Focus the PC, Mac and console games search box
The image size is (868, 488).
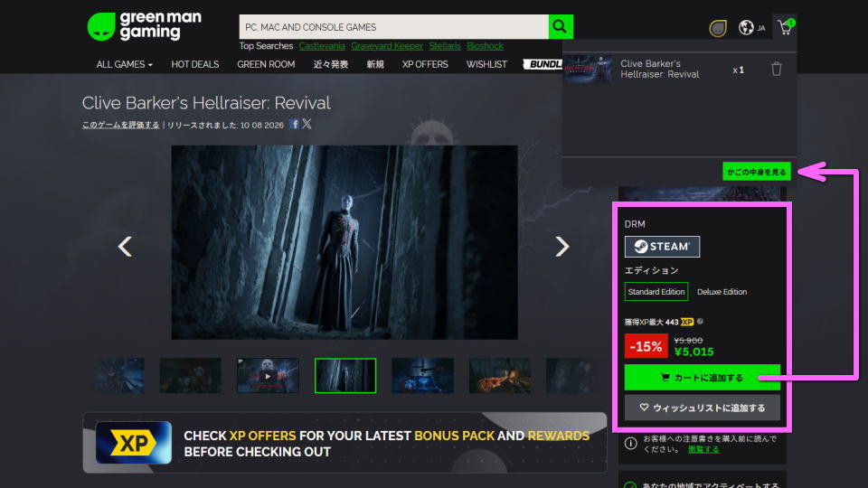pos(393,26)
